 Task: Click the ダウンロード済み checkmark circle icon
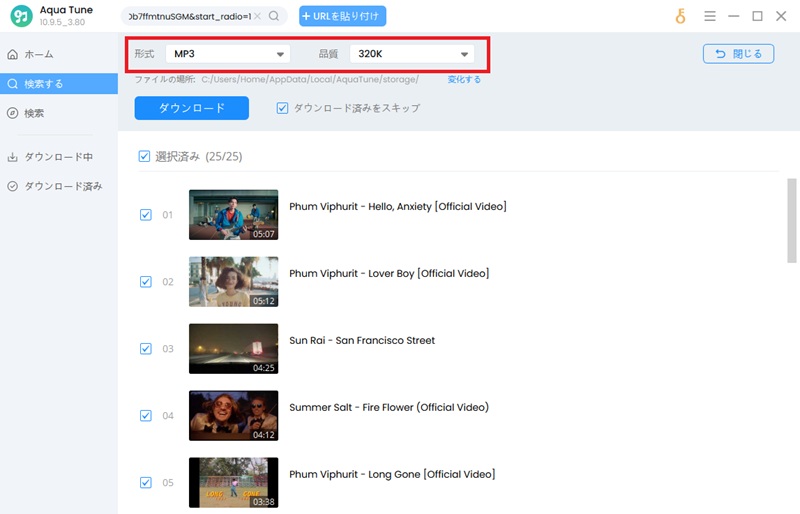coord(13,186)
